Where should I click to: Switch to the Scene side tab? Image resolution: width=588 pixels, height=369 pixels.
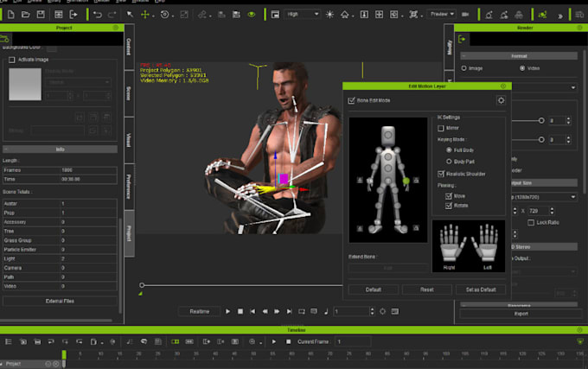(129, 93)
